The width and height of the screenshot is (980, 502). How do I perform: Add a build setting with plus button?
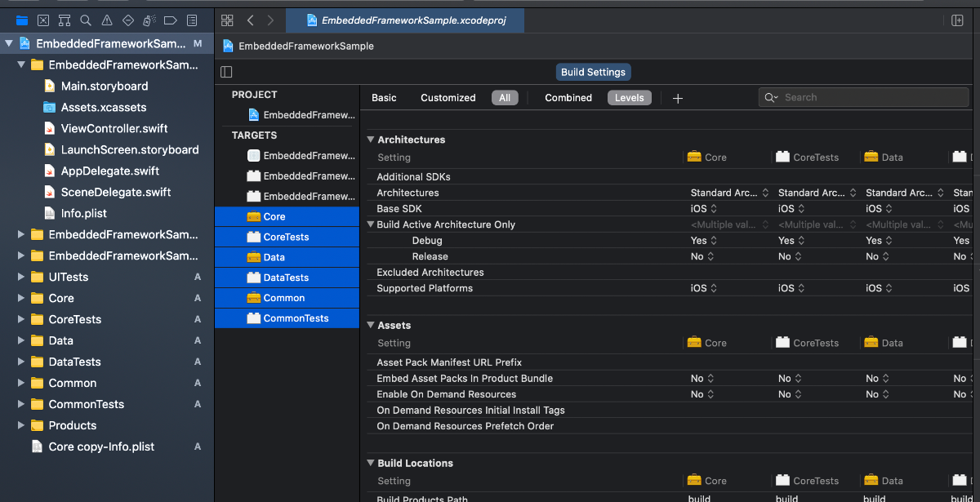click(677, 98)
